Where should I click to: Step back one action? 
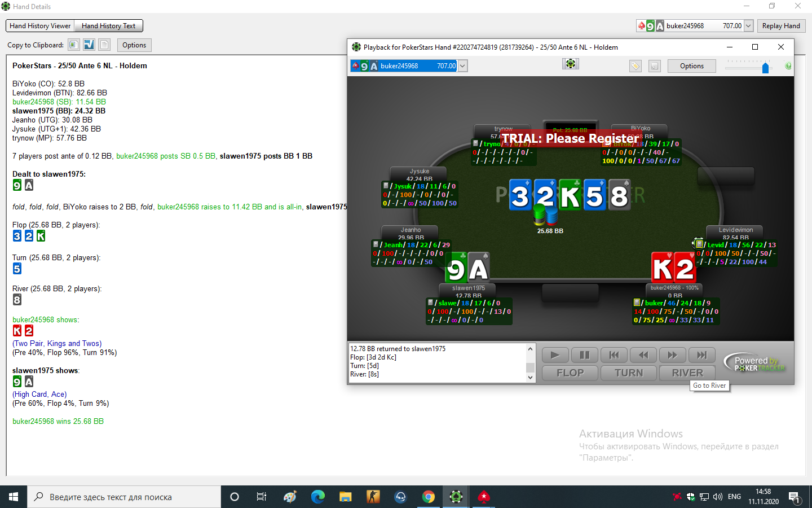click(643, 355)
